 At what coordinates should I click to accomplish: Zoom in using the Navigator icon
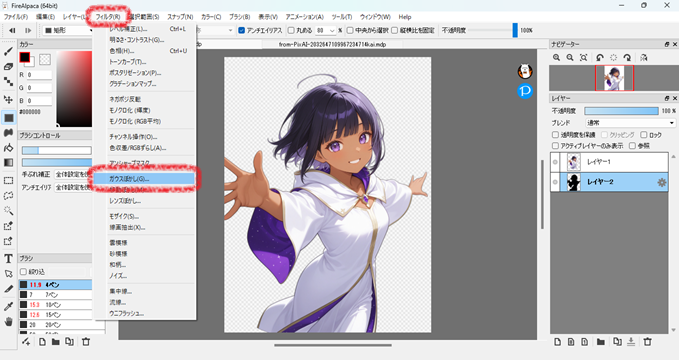tap(556, 58)
